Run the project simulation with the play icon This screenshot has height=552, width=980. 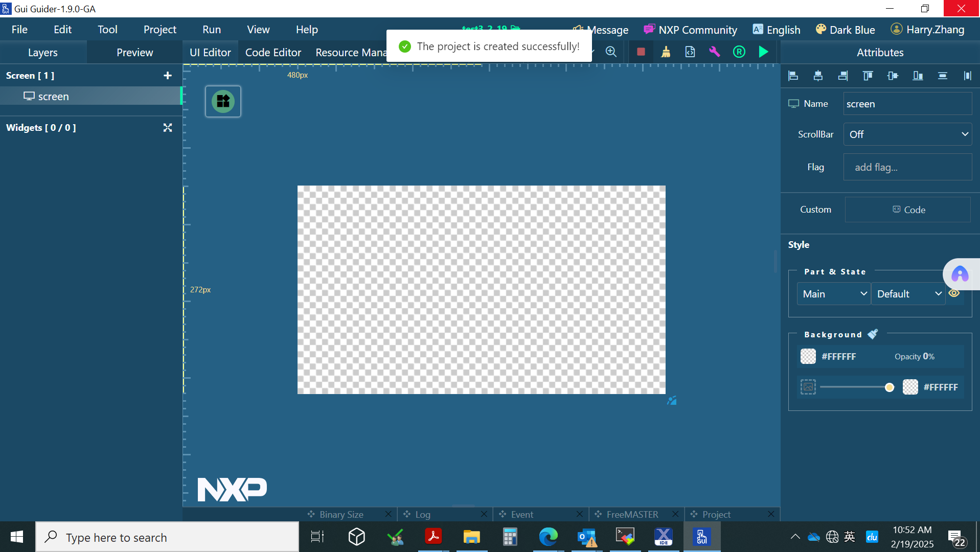pos(763,52)
